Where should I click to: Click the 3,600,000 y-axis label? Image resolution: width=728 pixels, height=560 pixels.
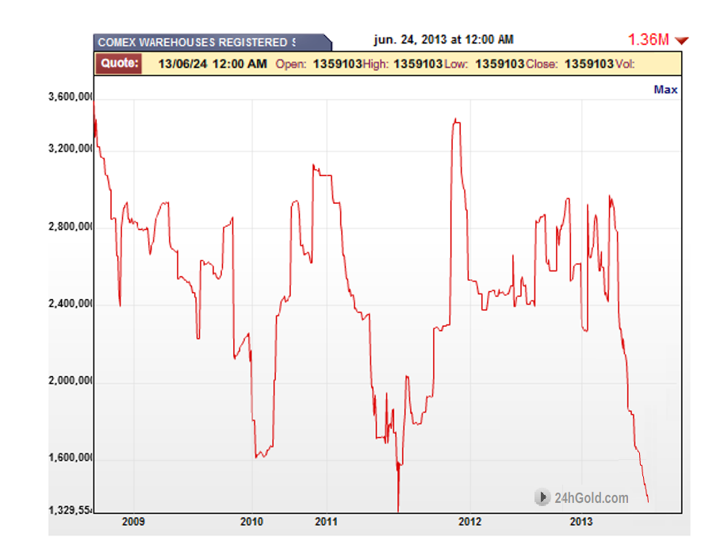pyautogui.click(x=70, y=96)
